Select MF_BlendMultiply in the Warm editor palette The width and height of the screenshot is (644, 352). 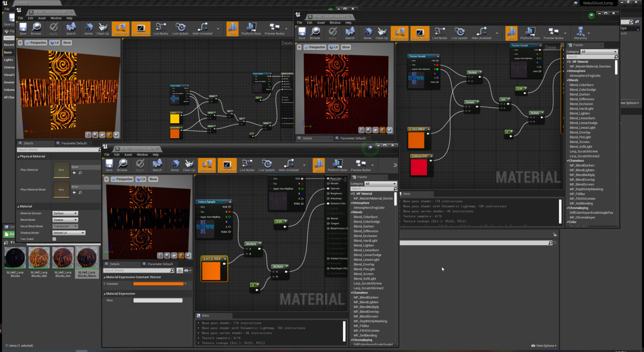[x=367, y=307]
